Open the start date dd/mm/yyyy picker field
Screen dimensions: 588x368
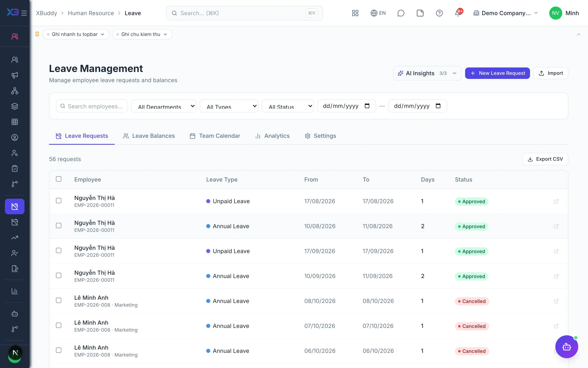point(346,106)
